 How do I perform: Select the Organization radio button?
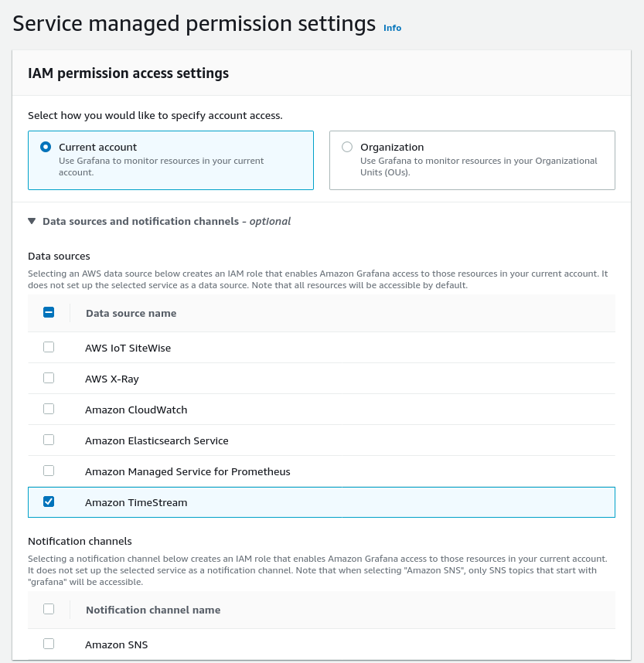click(x=347, y=147)
